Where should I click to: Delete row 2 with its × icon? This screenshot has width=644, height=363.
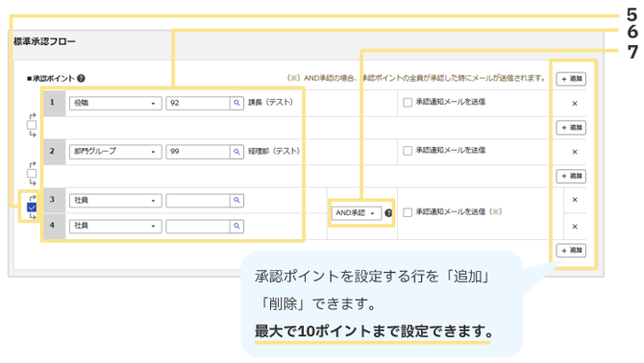[x=575, y=152]
